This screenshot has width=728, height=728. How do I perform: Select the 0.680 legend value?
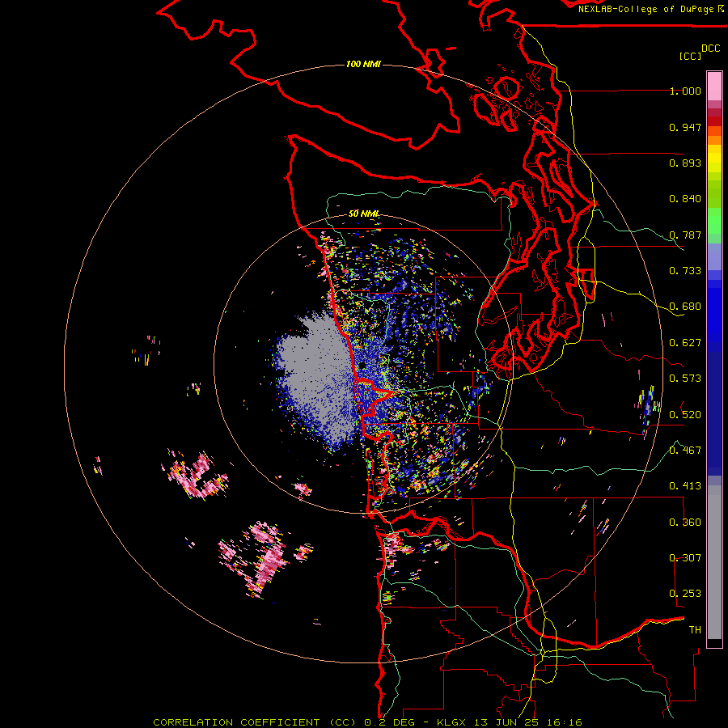[685, 307]
